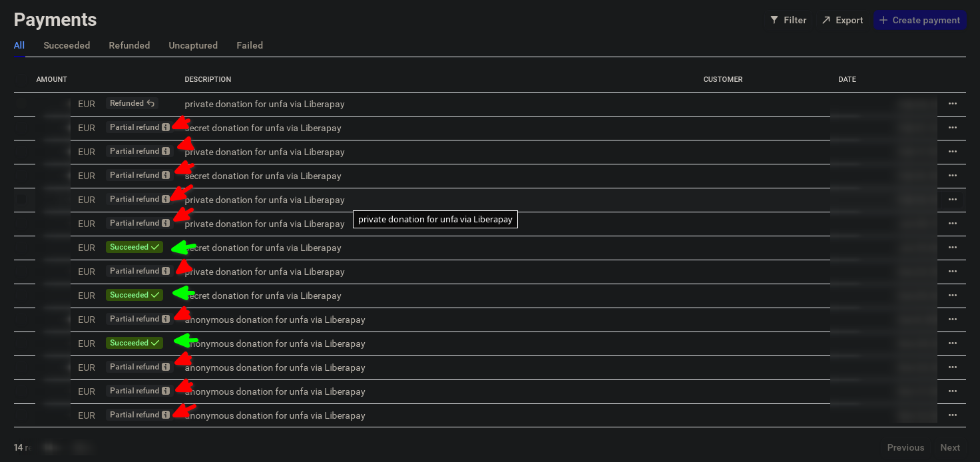This screenshot has width=980, height=462.
Task: Open the Uncaptured payments tab
Action: [x=193, y=45]
